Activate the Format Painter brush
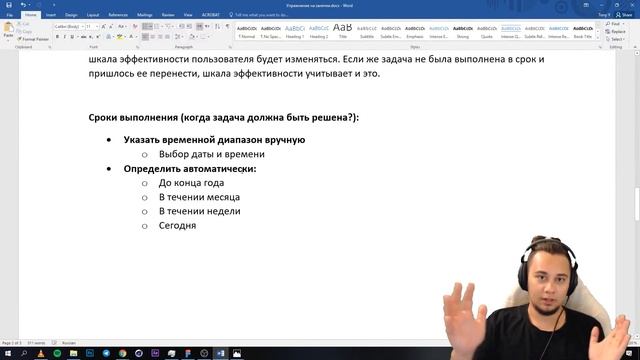This screenshot has width=640, height=360. click(x=33, y=39)
